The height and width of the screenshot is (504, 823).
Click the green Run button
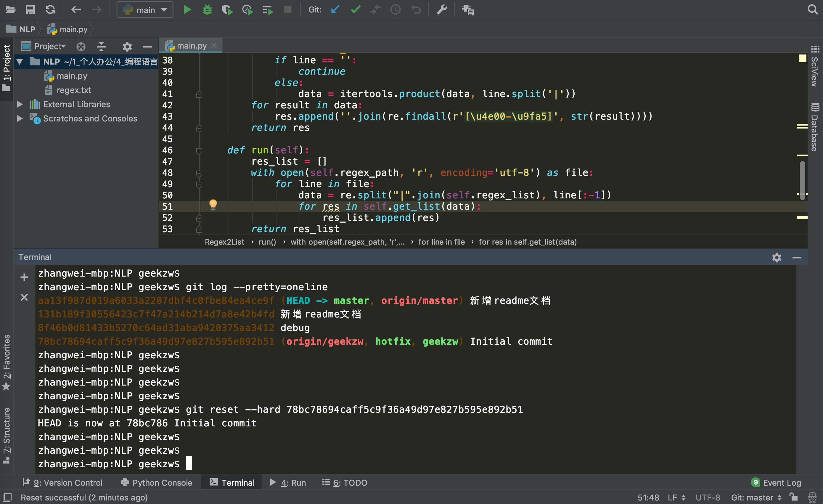187,10
